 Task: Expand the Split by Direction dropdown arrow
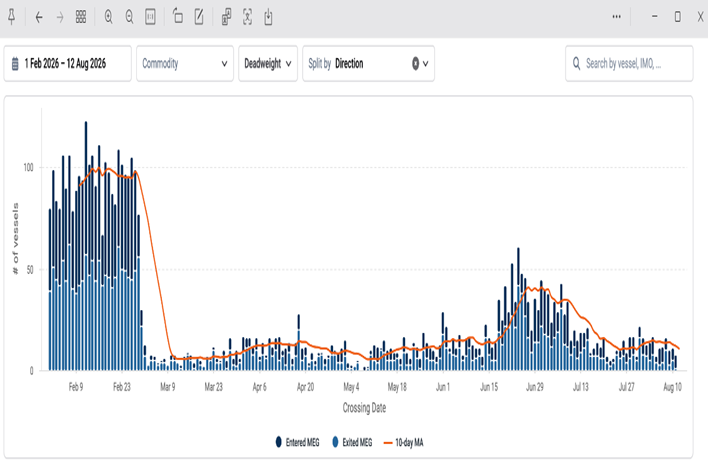coord(425,64)
